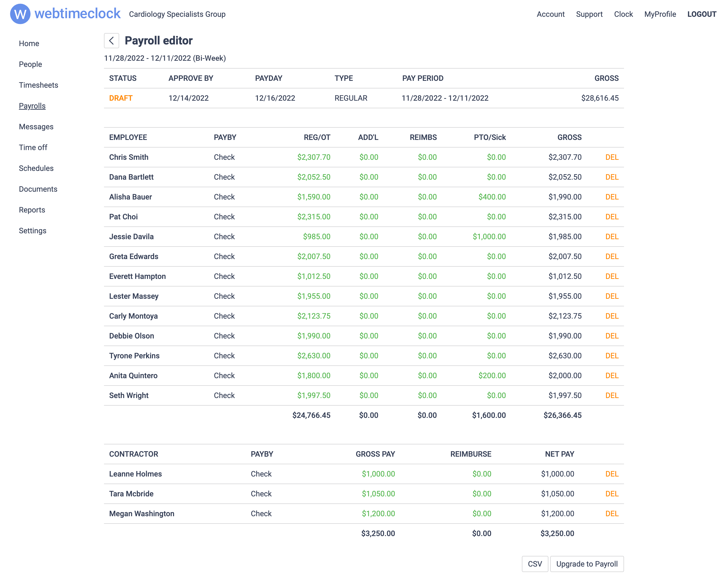Screen dimensions: 728x585
Task: Open the Account top menu
Action: click(550, 14)
